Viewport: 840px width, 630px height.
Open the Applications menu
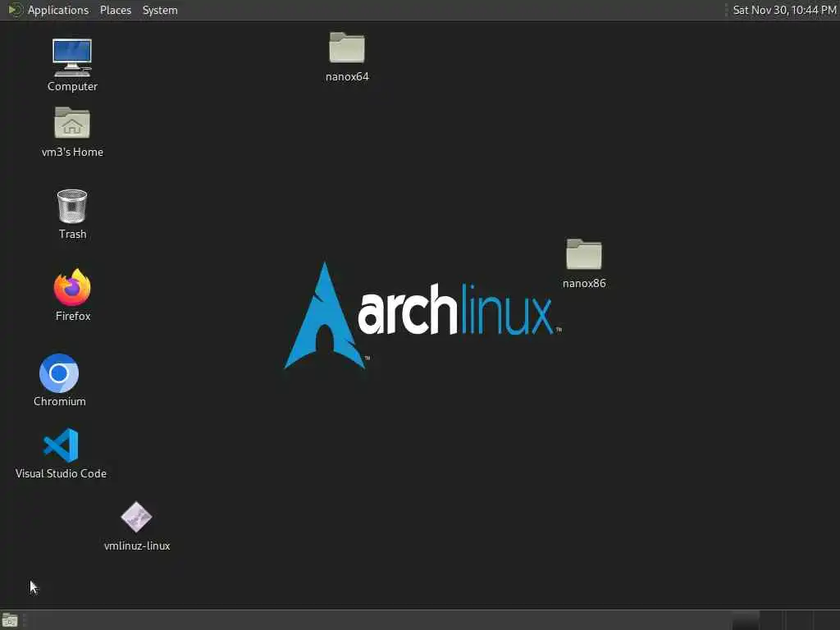[x=58, y=10]
